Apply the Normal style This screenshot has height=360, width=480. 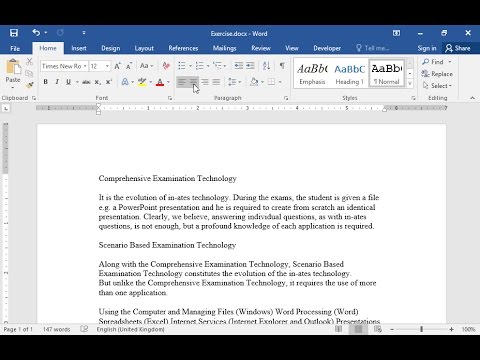387,74
